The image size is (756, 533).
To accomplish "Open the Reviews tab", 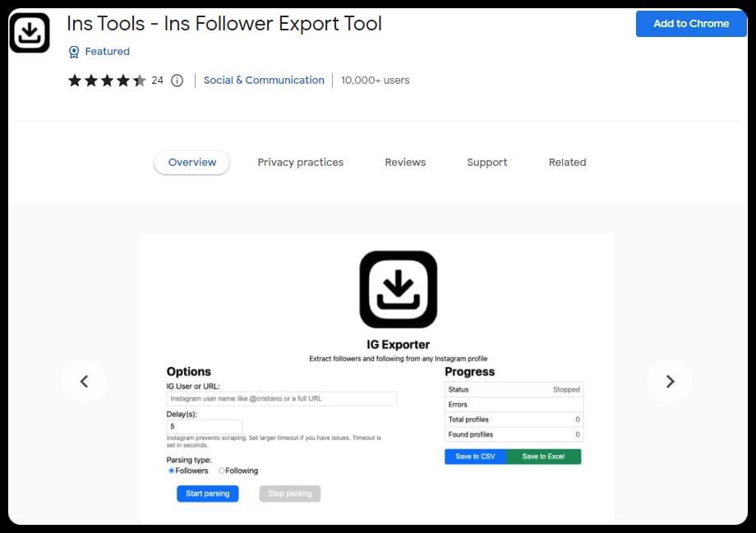I will tap(405, 163).
